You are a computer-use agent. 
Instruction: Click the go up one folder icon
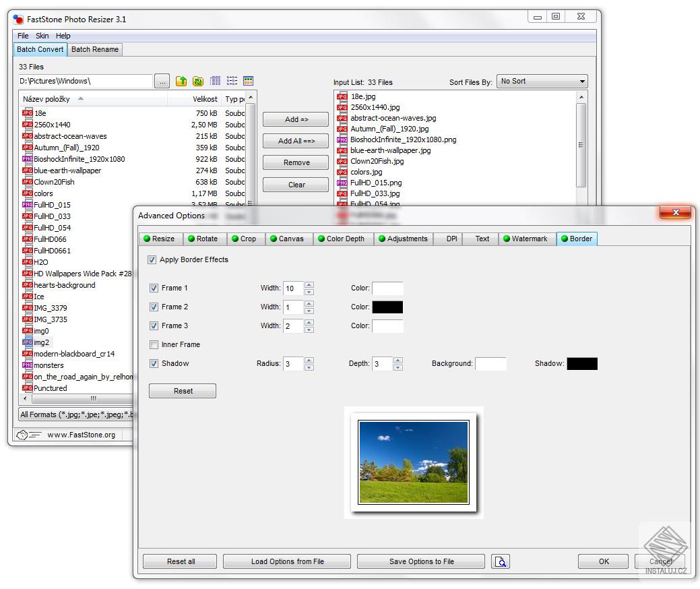click(x=181, y=81)
